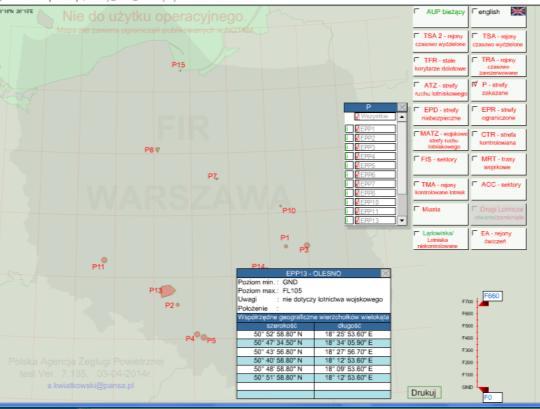Click the P10 zone marker on map
540x409 pixels.
pos(280,206)
